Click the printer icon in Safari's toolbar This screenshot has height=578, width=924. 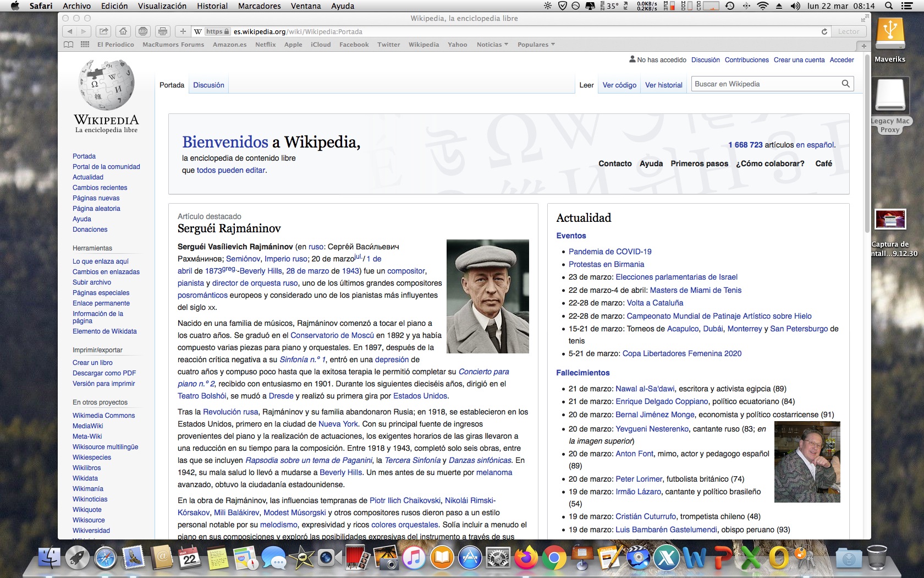tap(162, 31)
